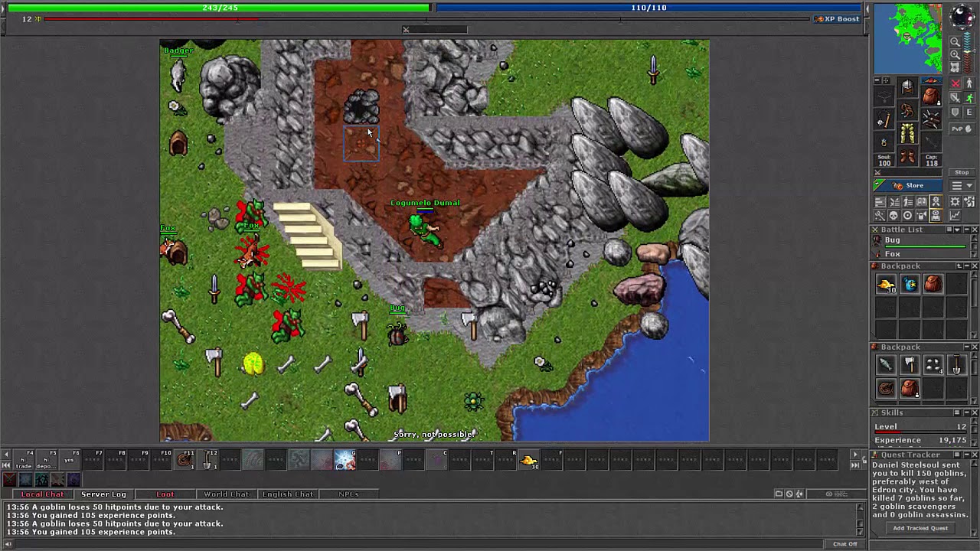Open World Chat tab
This screenshot has height=551, width=980.
pyautogui.click(x=226, y=494)
